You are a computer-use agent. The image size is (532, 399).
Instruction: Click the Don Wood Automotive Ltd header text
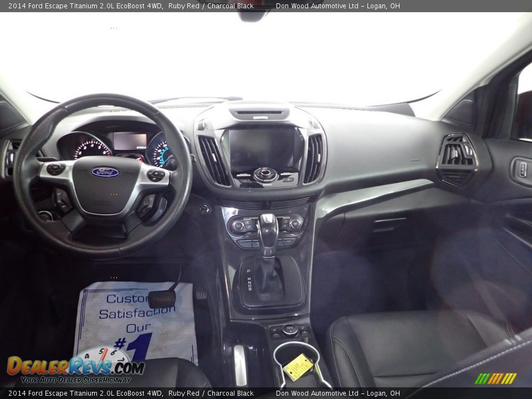(338, 5)
